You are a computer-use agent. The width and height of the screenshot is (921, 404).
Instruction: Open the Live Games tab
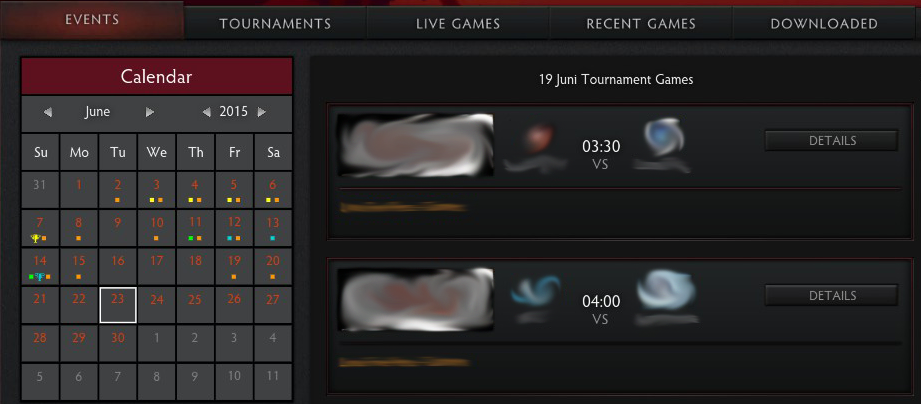point(458,24)
